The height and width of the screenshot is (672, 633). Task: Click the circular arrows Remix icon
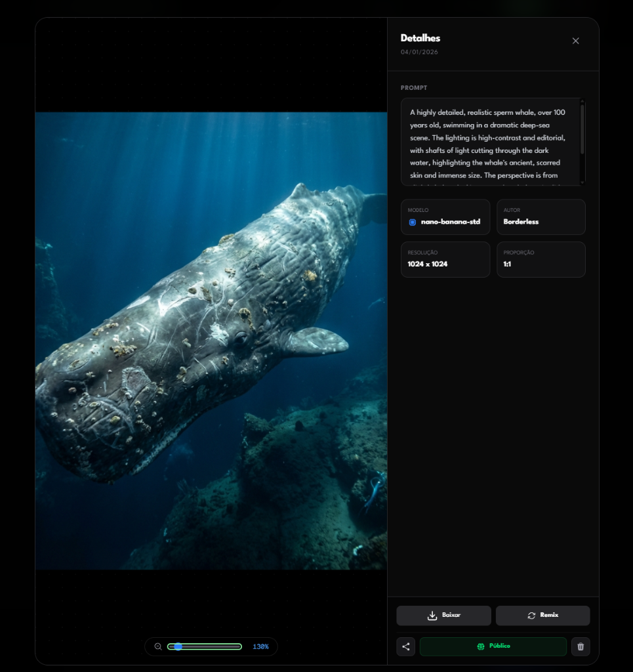click(x=531, y=616)
